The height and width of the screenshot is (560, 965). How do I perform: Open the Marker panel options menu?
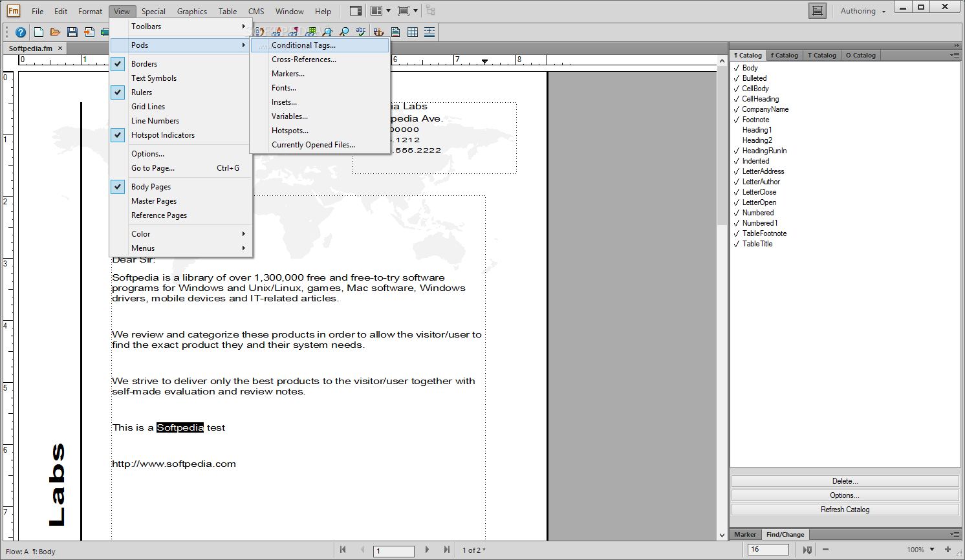point(955,535)
